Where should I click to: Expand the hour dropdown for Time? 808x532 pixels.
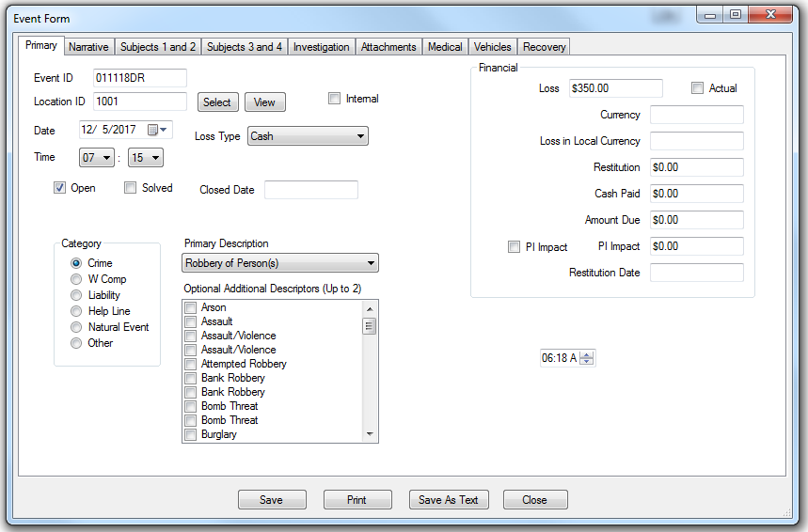pyautogui.click(x=105, y=158)
